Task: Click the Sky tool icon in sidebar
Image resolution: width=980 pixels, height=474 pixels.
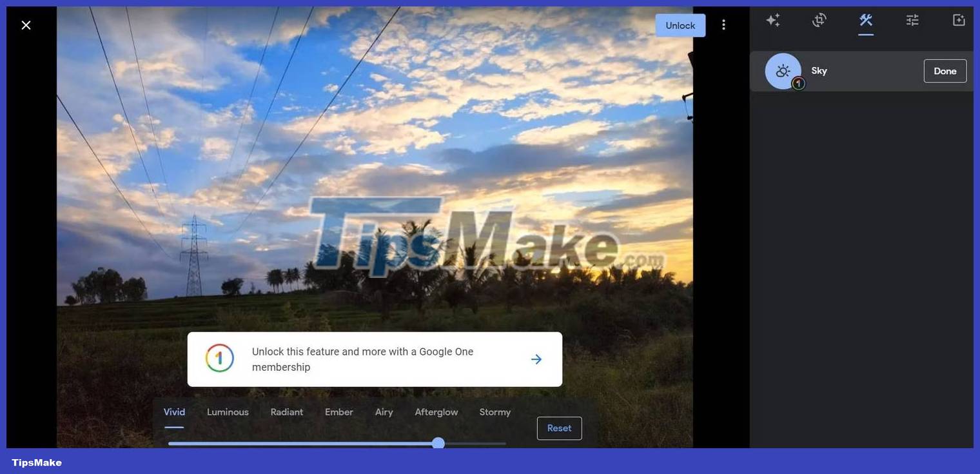Action: coord(782,71)
